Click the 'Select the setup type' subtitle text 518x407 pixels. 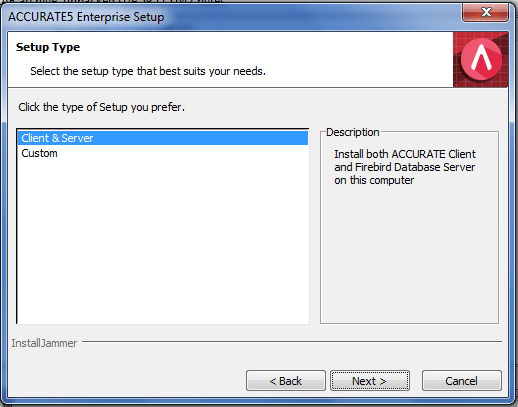[148, 71]
